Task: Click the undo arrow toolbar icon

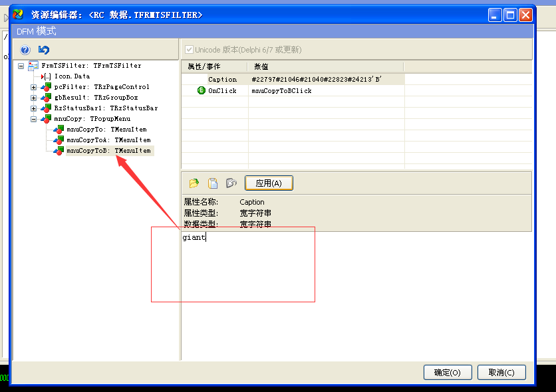Action: coord(44,50)
